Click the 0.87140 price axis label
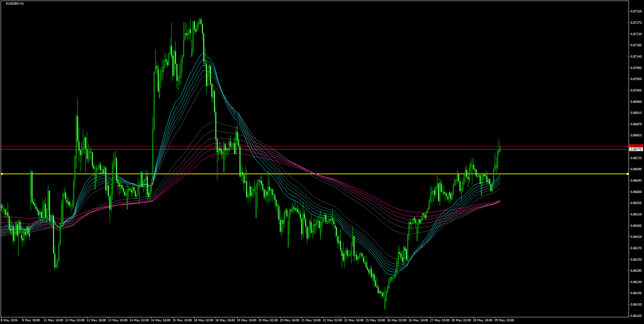644x324 pixels. pos(636,57)
